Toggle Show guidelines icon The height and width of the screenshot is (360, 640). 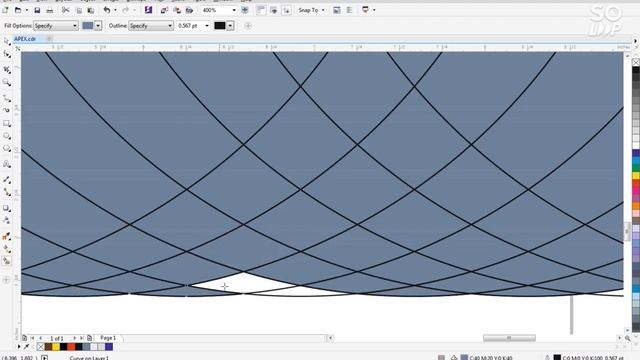(287, 10)
